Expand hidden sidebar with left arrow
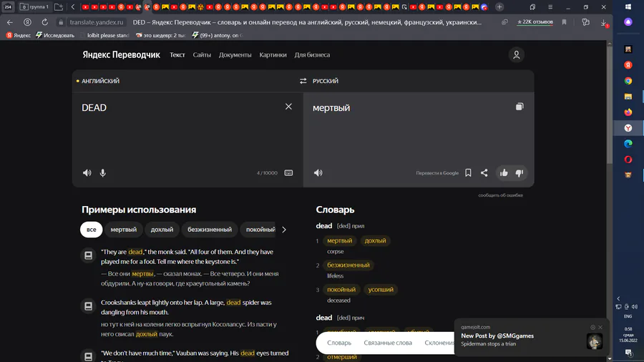The height and width of the screenshot is (362, 644). 618,298
